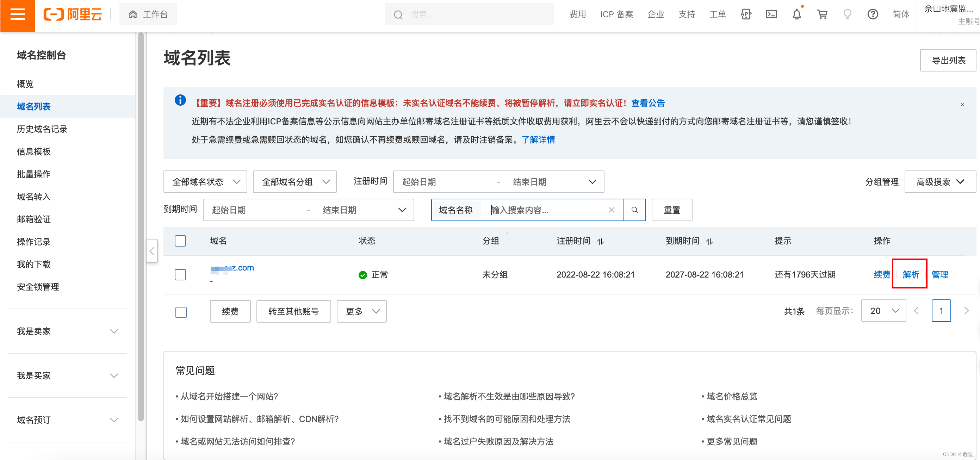Open 操作记录 in sidebar

pos(34,242)
